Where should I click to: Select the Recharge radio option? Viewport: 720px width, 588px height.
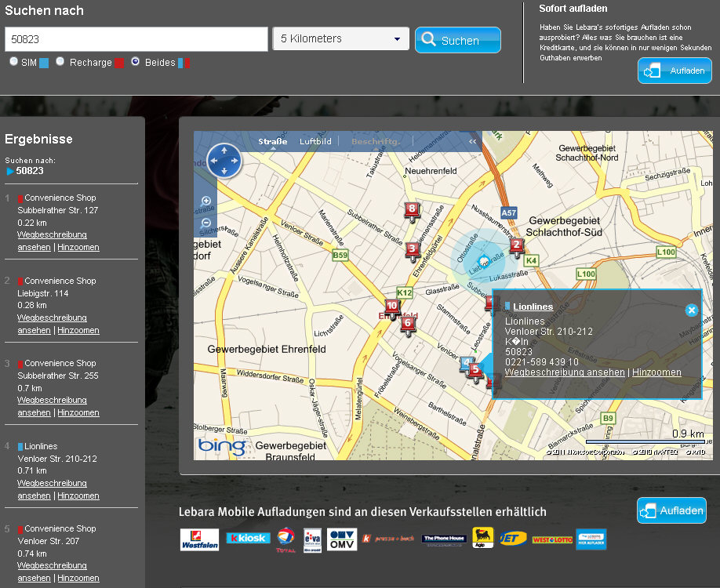tap(60, 61)
